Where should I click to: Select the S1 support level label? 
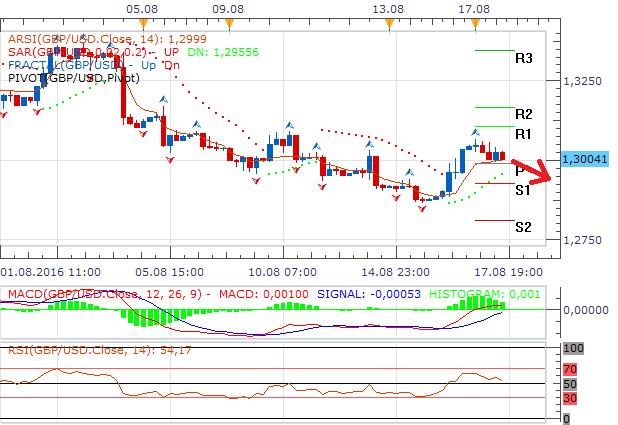(523, 190)
